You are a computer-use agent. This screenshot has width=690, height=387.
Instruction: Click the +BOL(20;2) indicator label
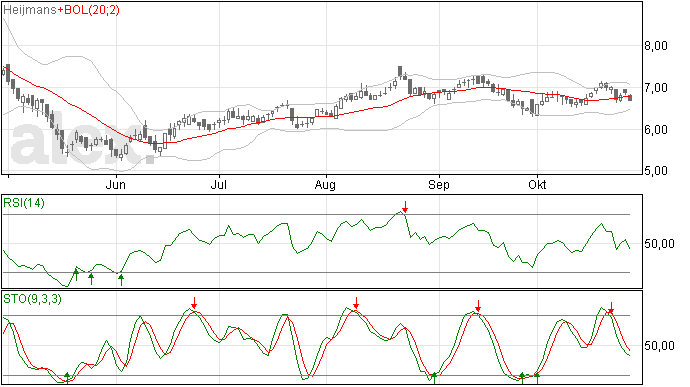(88, 10)
